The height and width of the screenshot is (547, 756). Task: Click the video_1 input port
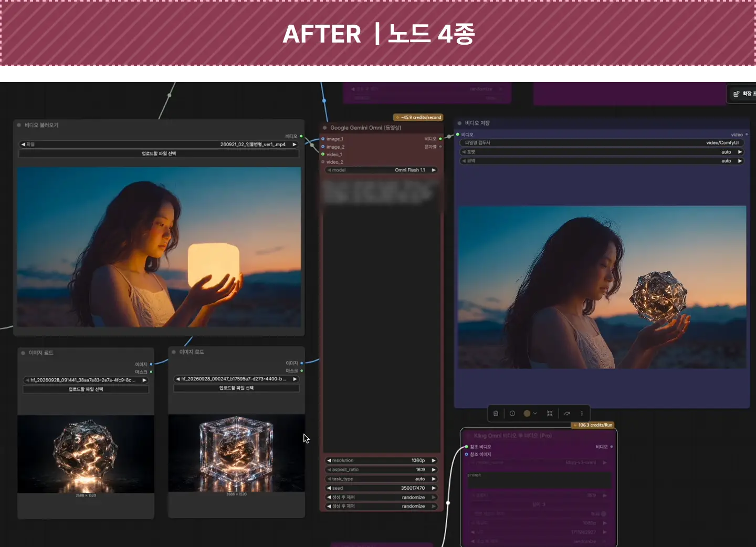[x=323, y=154]
